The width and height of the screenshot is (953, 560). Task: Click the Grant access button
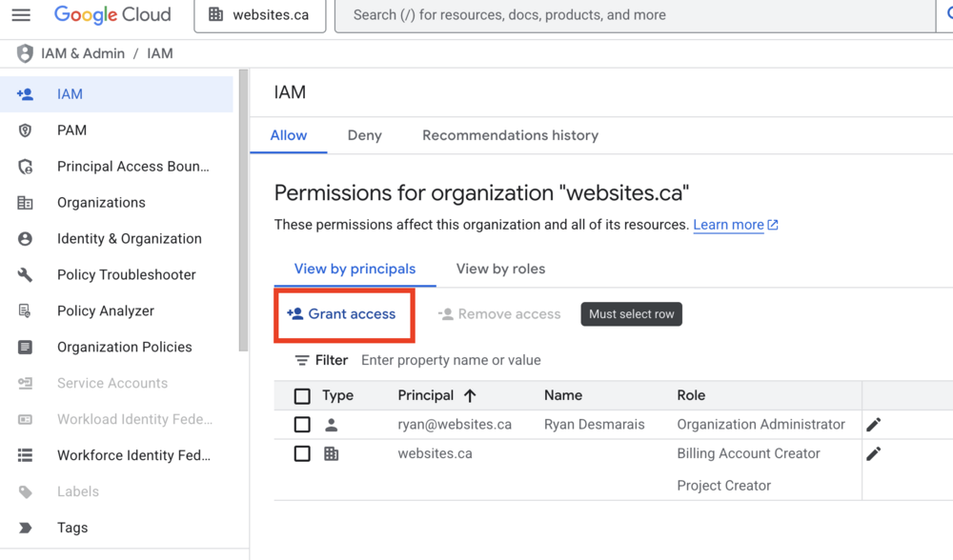(x=342, y=314)
